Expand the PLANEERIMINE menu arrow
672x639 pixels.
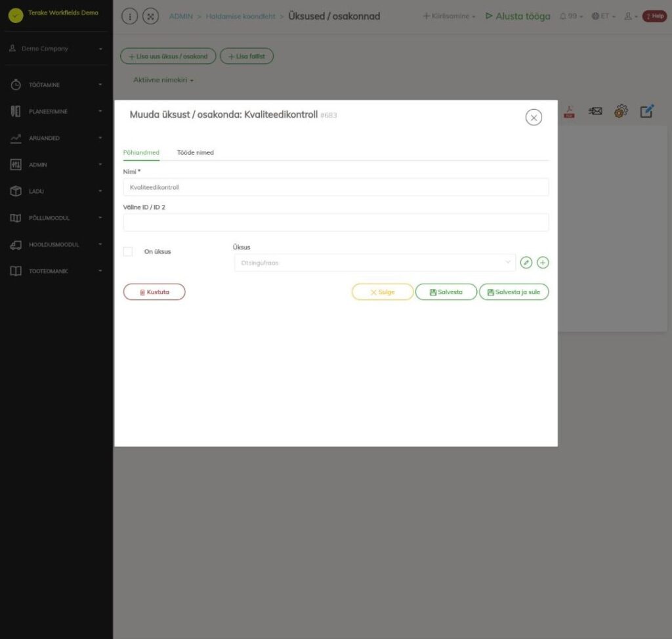click(100, 111)
